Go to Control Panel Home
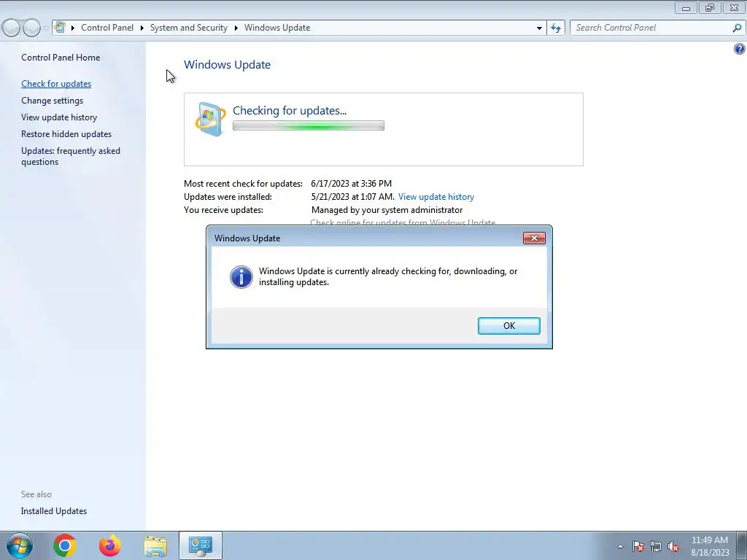The height and width of the screenshot is (560, 747). 61,57
